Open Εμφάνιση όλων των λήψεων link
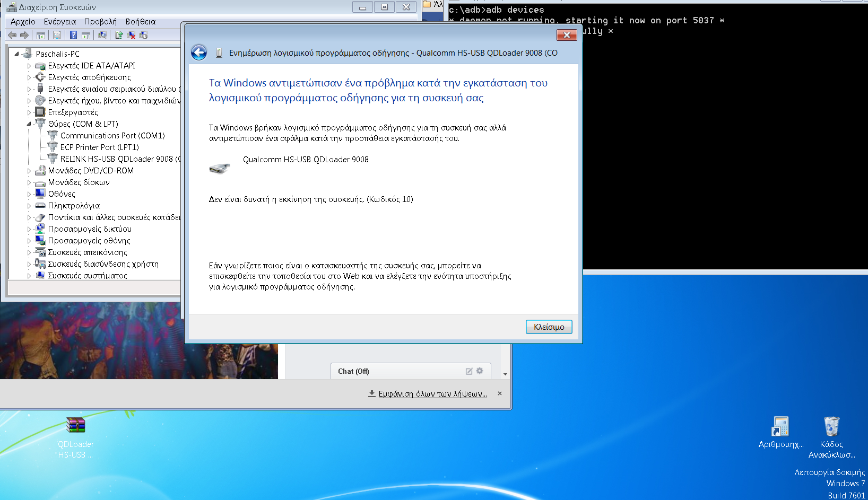 432,394
